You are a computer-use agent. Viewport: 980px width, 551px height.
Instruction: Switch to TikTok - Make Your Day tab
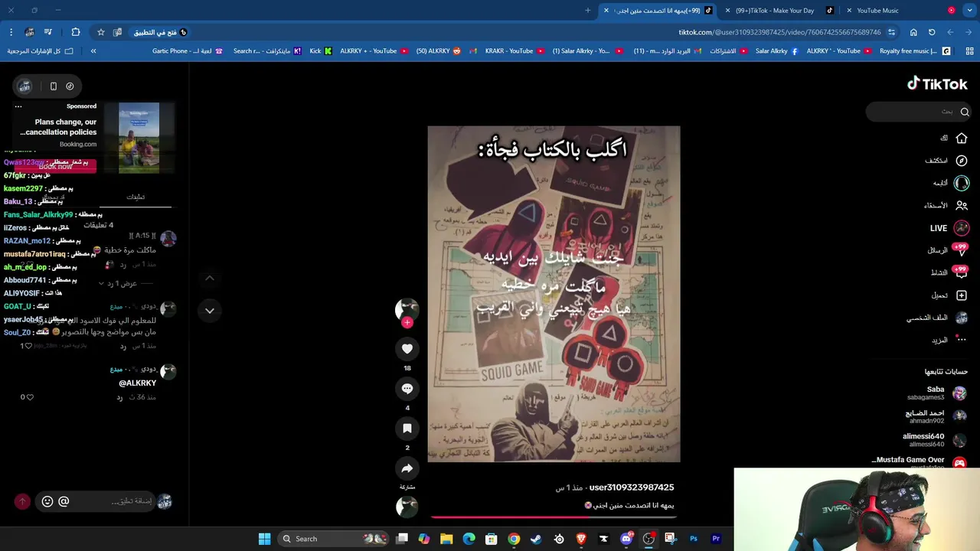click(781, 11)
